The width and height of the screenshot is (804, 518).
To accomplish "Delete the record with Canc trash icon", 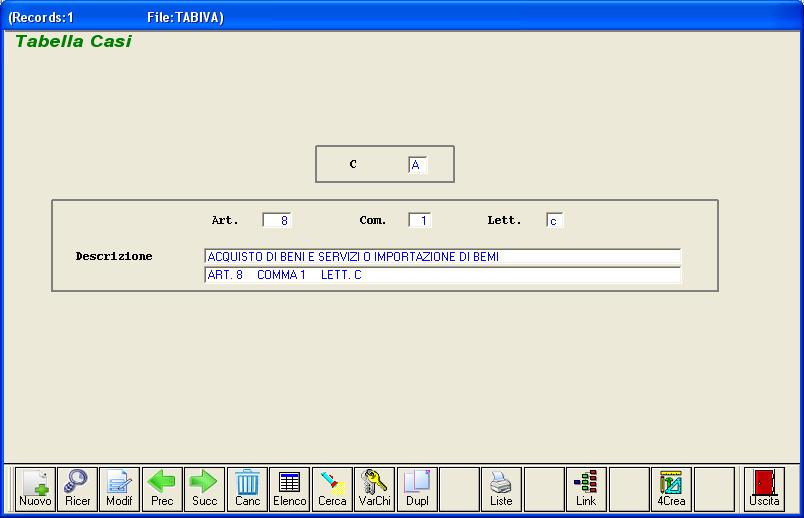I will coord(247,489).
